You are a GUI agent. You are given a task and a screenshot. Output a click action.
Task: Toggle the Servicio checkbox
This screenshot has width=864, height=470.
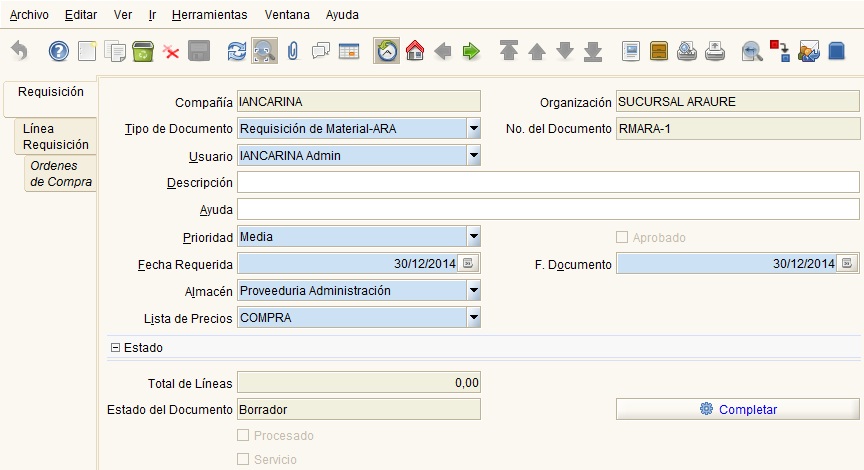click(243, 459)
